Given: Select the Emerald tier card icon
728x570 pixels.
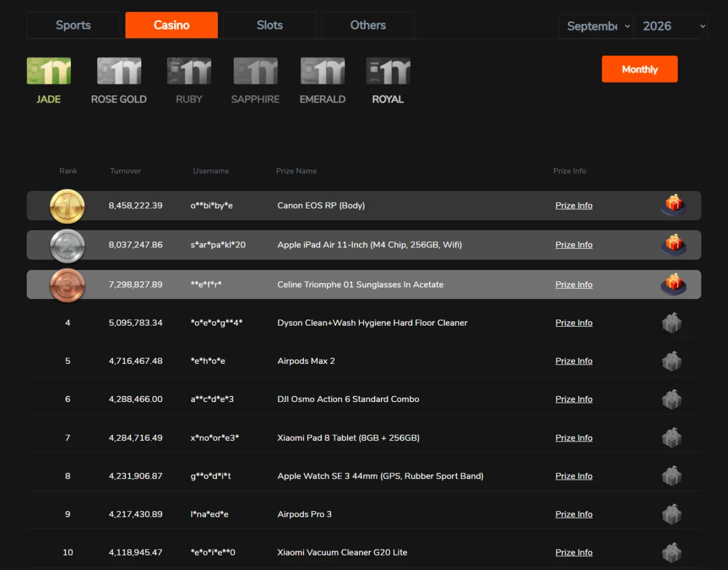Looking at the screenshot, I should pyautogui.click(x=323, y=71).
